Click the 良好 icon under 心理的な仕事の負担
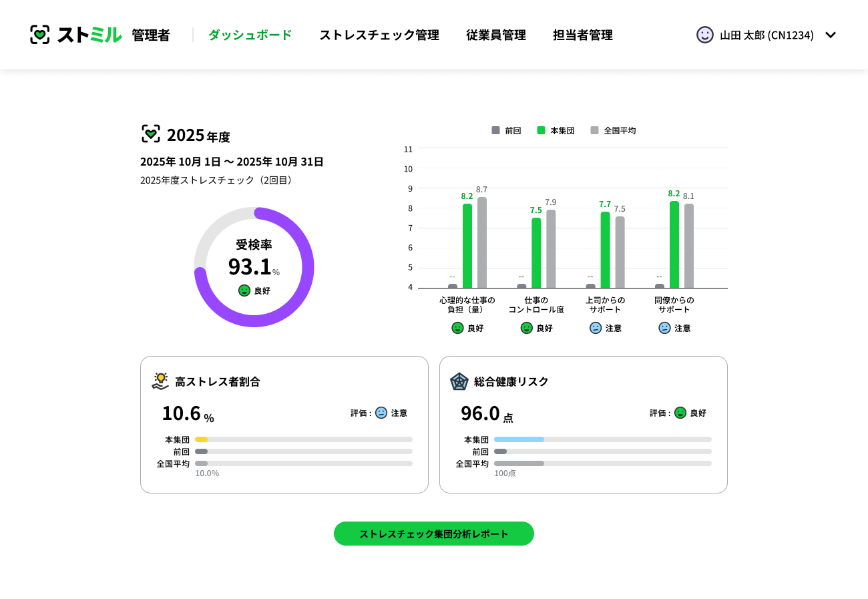868x599 pixels. [457, 327]
